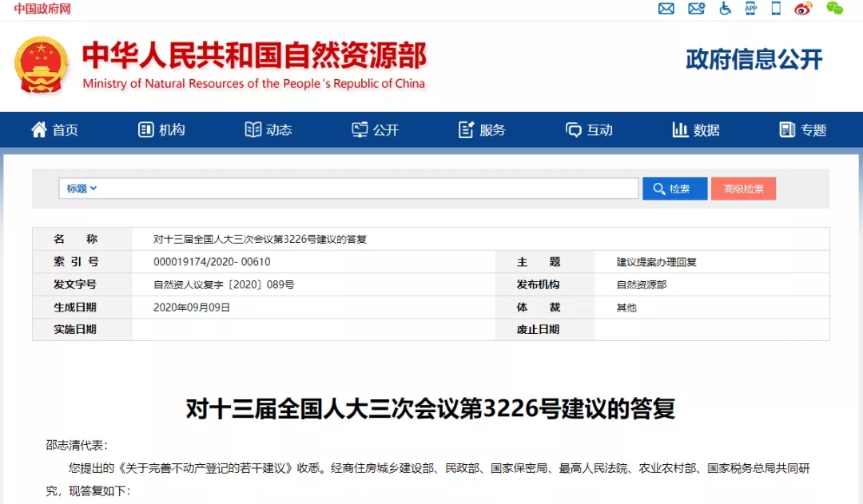The width and height of the screenshot is (863, 504).
Task: Click the 中华人民共和国自然资源部 site title
Action: pyautogui.click(x=254, y=56)
